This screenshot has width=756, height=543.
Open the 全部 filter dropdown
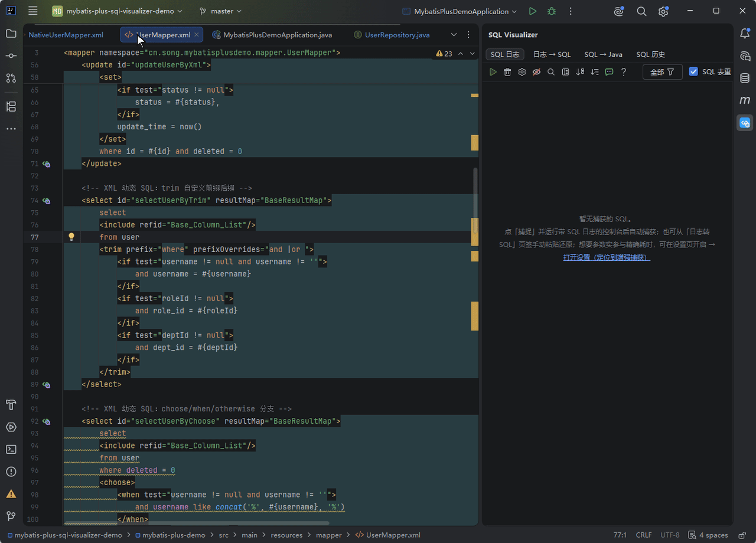[x=663, y=72]
